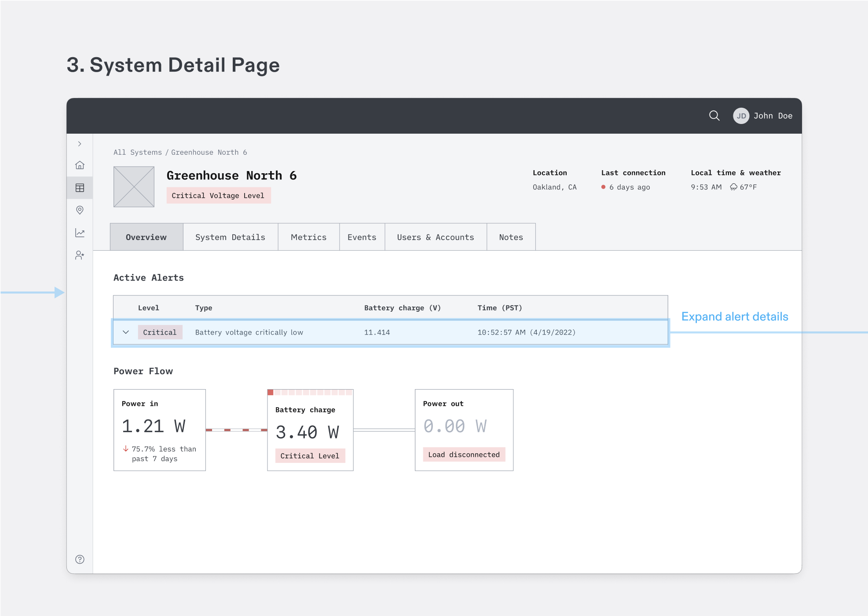Switch to the System Details tab
This screenshot has height=616, width=868.
(x=230, y=237)
